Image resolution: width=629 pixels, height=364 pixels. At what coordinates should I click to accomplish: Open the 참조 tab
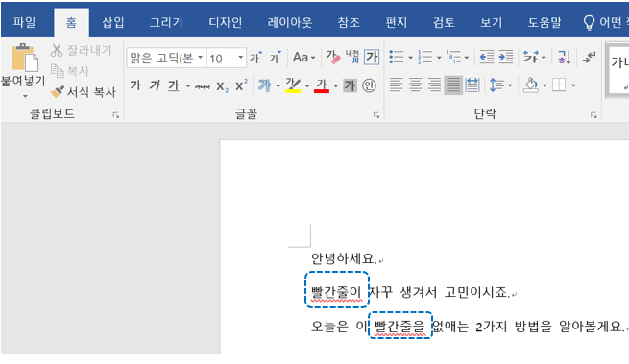click(x=349, y=22)
